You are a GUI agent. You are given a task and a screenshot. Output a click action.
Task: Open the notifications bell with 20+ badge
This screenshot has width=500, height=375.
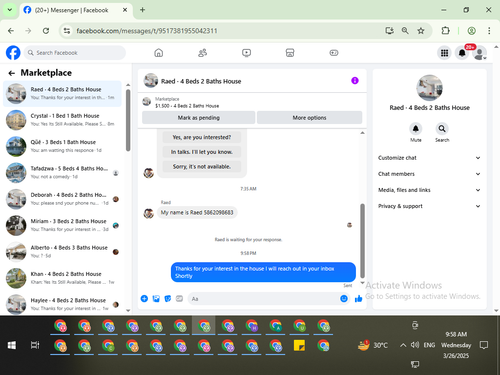462,53
